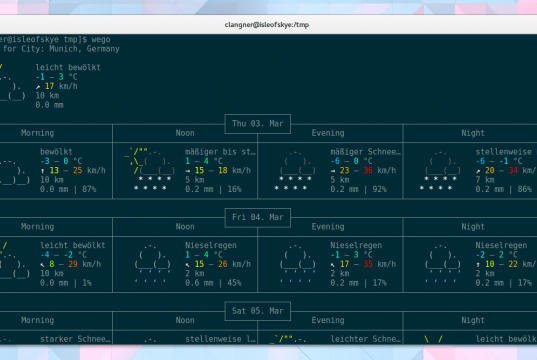
Task: Click Thursday's 'Noon' column heading
Action: [x=185, y=133]
